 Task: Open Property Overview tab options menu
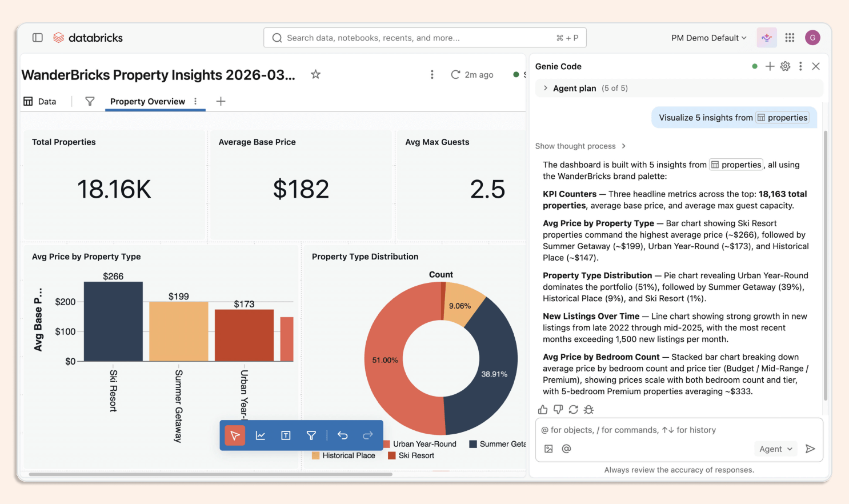[195, 101]
